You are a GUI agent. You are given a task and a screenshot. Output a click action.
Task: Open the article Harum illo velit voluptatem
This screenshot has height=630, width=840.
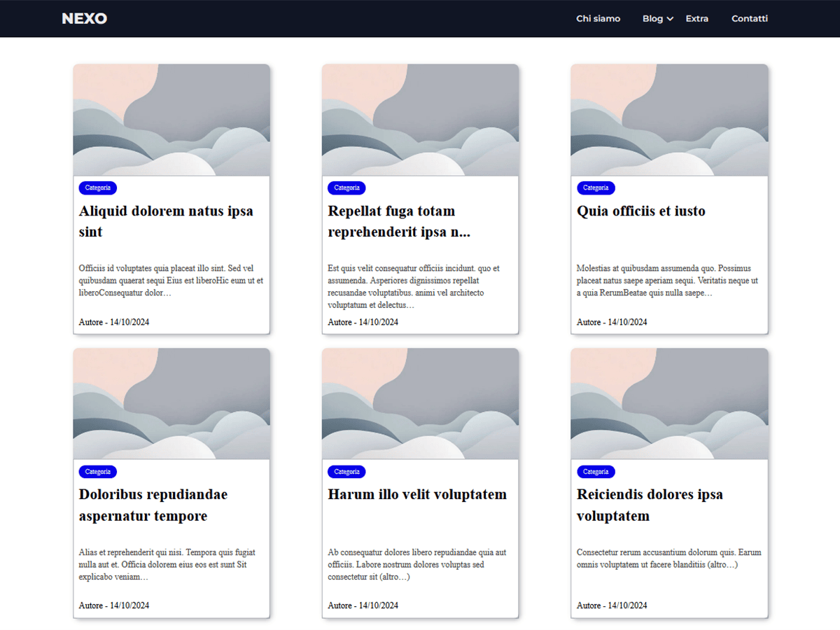[x=417, y=494]
